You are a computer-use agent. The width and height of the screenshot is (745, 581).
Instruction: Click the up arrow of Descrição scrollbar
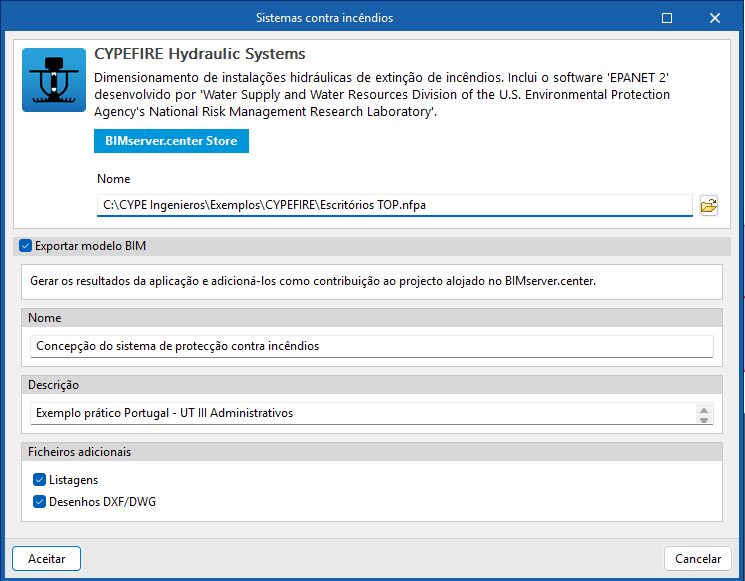click(x=704, y=410)
